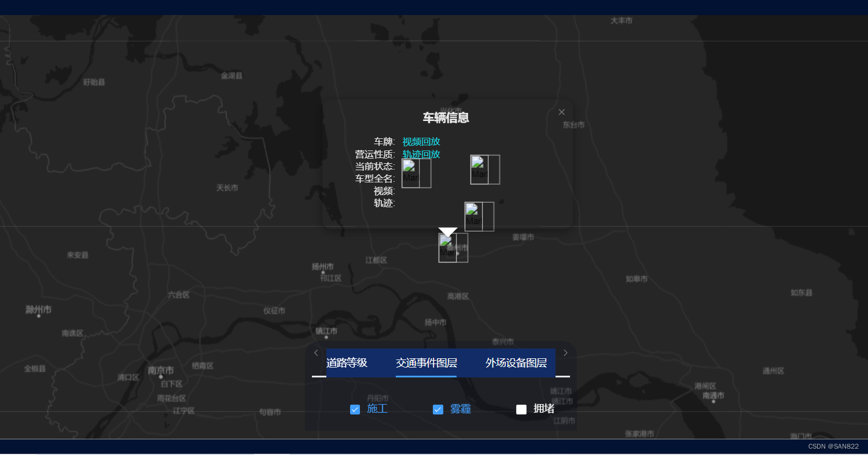Image resolution: width=868 pixels, height=455 pixels.
Task: Click the left chevron on the layer panel
Action: coord(316,353)
